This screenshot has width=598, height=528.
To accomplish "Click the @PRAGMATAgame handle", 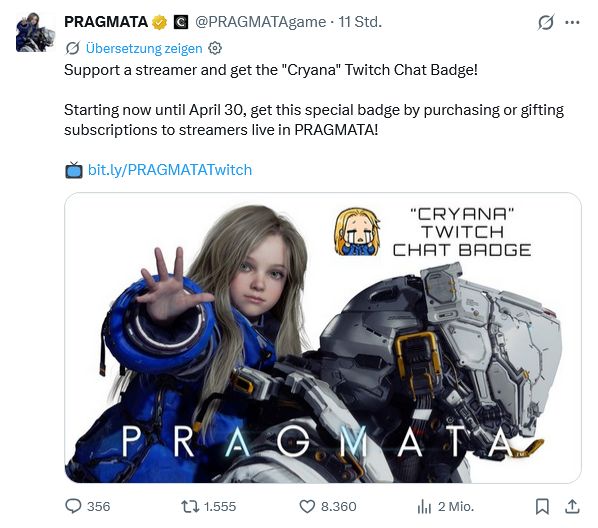I will 260,22.
